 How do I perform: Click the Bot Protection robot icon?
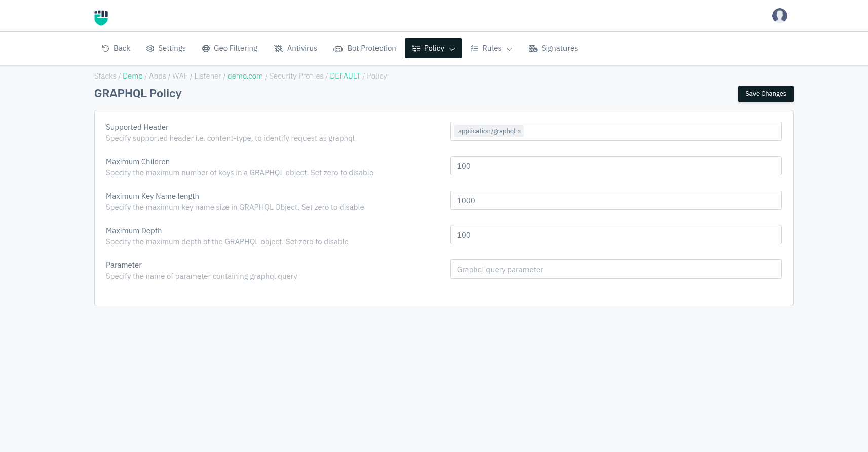pyautogui.click(x=338, y=49)
